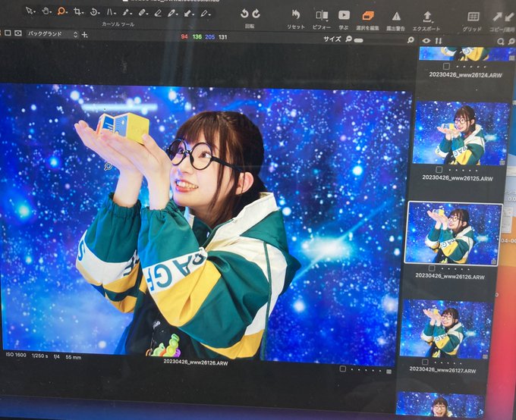
Task: Add a new layer with plus icon
Action: coord(84,35)
